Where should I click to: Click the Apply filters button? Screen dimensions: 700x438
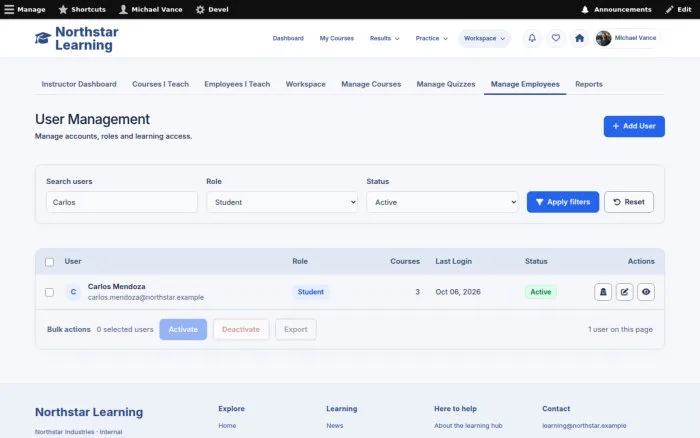[x=562, y=202]
